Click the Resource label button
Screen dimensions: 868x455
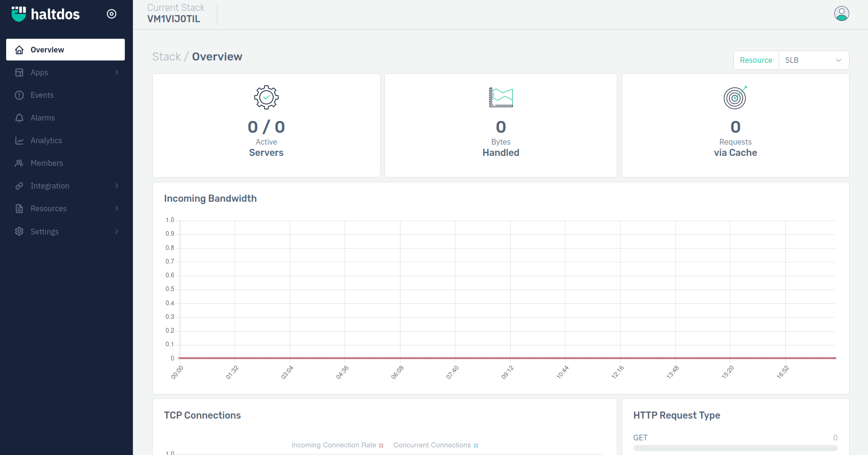tap(755, 60)
